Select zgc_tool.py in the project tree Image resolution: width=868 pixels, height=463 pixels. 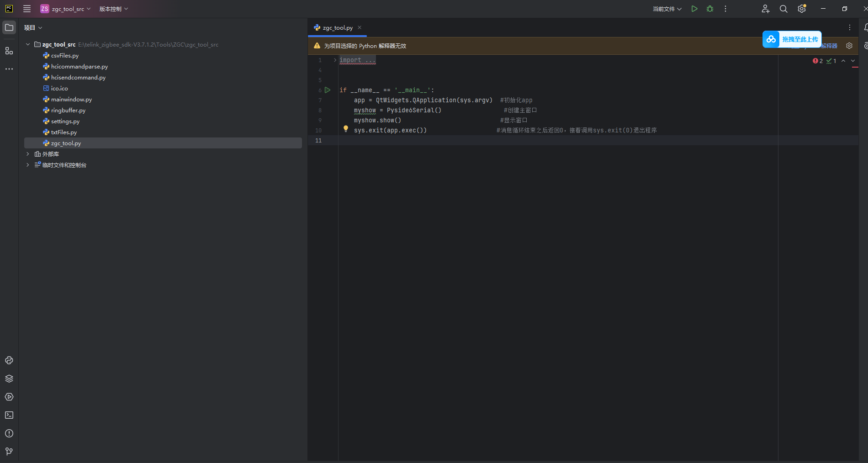pyautogui.click(x=163, y=143)
